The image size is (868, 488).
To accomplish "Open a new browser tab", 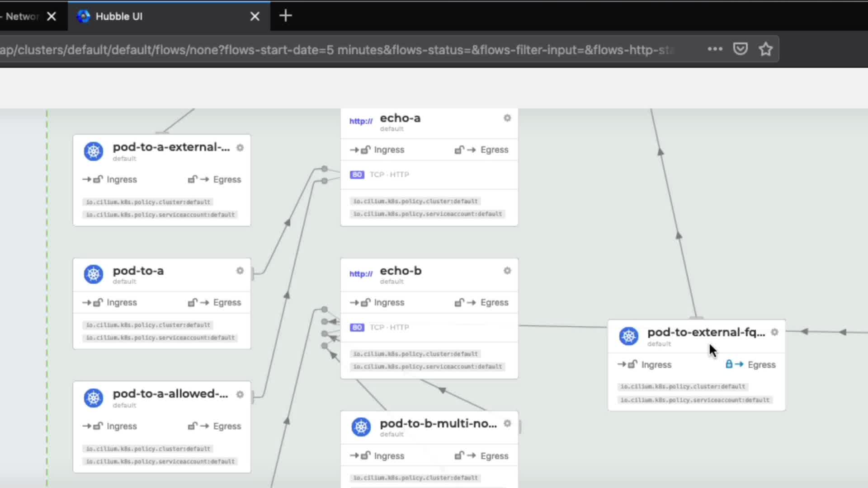I will [x=285, y=16].
